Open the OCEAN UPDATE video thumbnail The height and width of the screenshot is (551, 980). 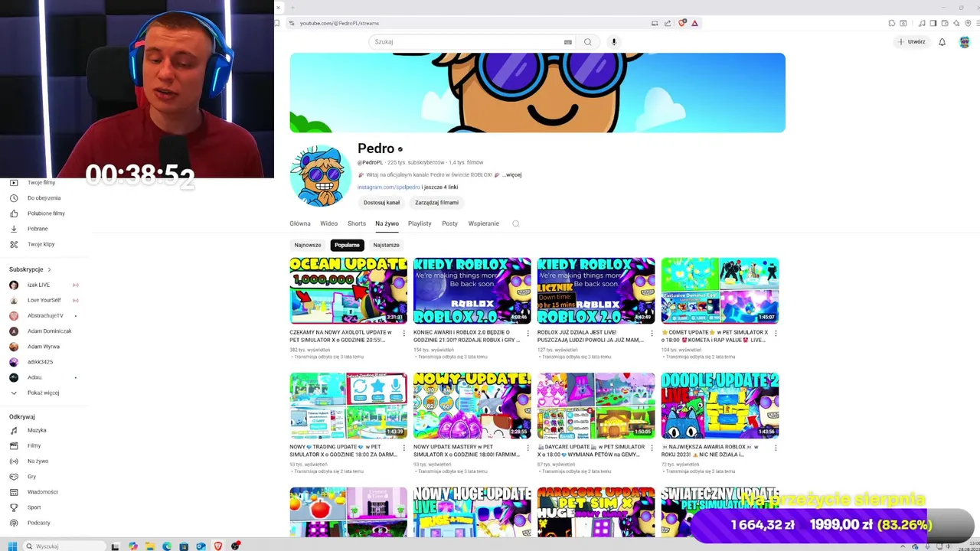[348, 291]
